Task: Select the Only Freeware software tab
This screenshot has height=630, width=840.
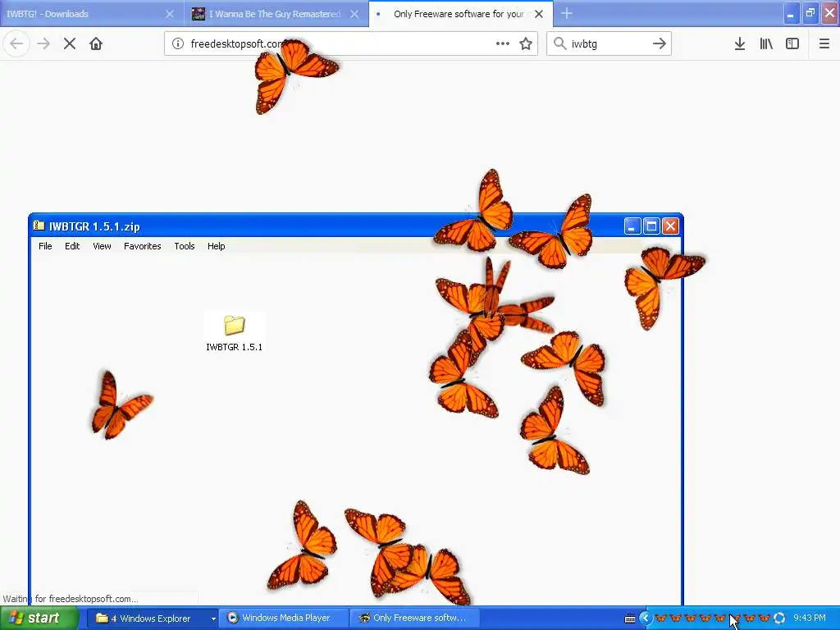Action: [461, 14]
